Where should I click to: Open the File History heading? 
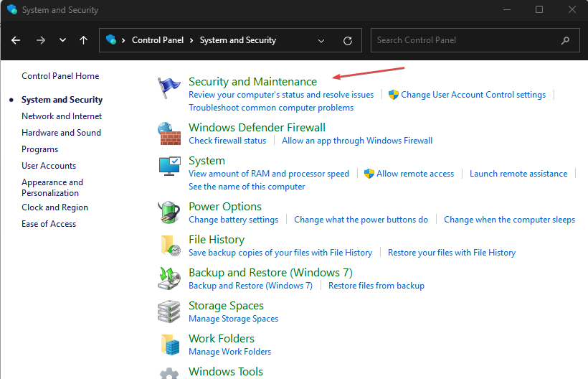pos(217,240)
